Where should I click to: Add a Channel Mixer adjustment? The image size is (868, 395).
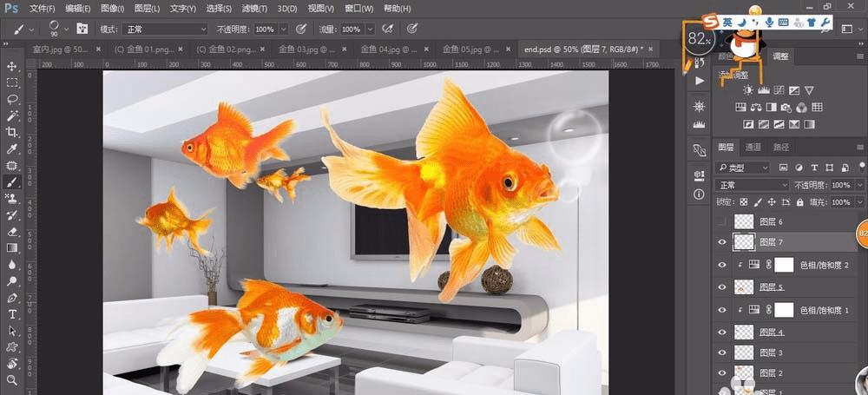(x=801, y=107)
